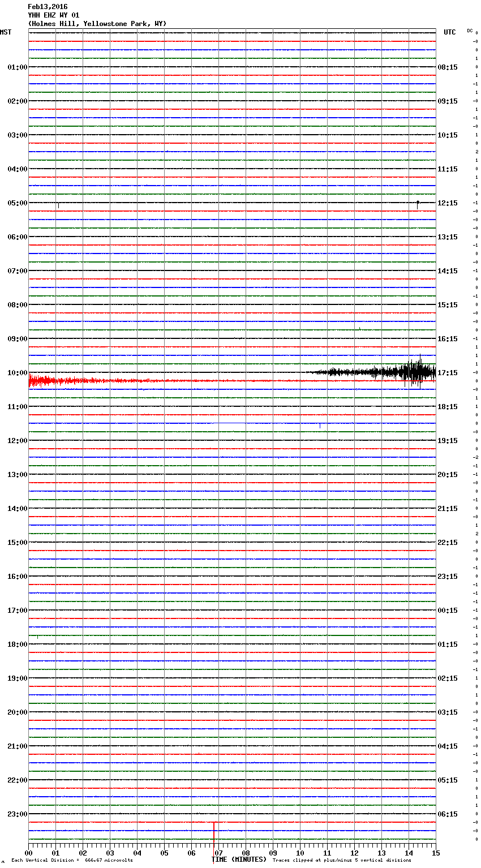Viewport: 481px width, 868px height.
Task: Select the station code YHH EHZ WY 01
Action: 54,15
